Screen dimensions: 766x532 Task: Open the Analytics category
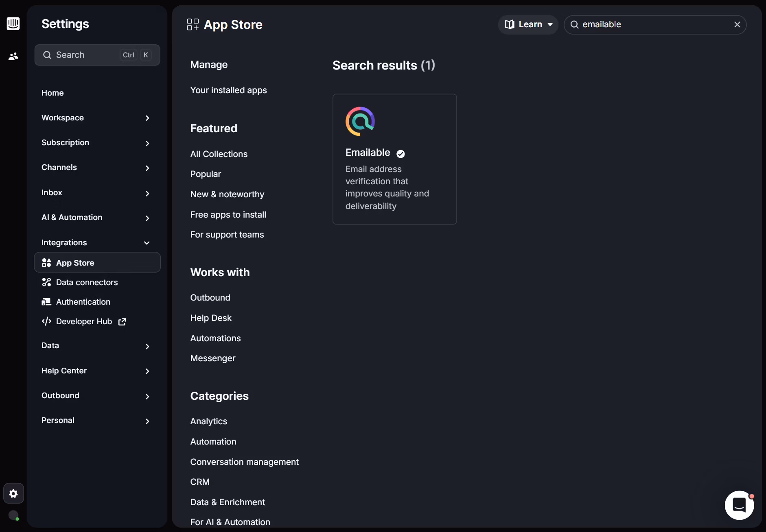[208, 421]
